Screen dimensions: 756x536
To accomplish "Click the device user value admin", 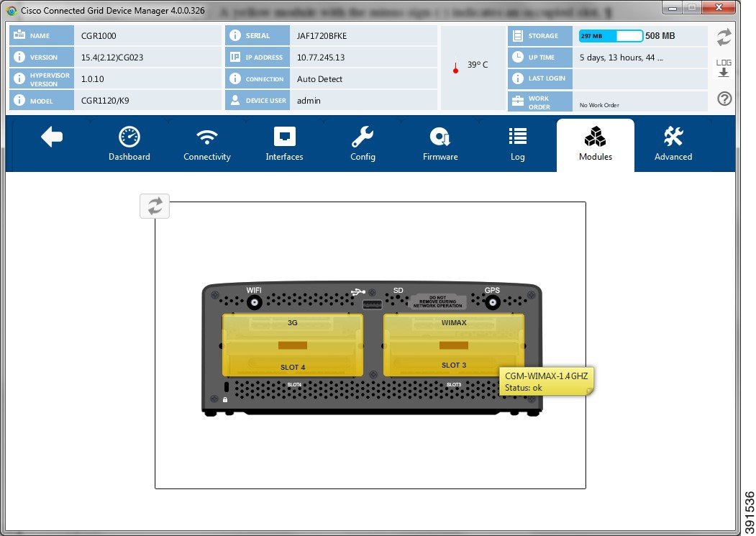I will 309,101.
